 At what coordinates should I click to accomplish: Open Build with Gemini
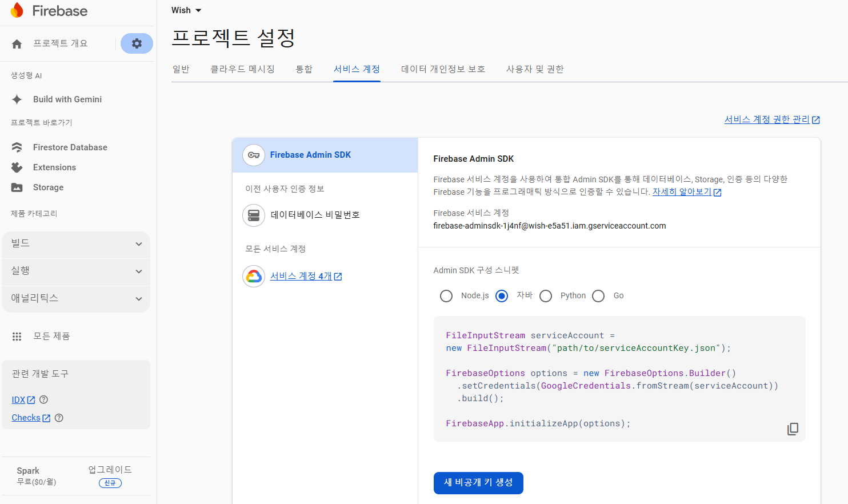coord(67,99)
